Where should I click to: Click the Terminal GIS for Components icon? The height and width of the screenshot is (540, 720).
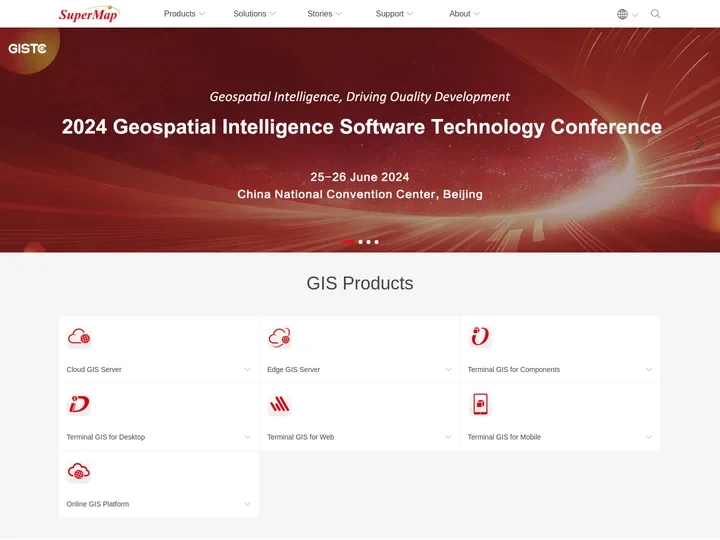coord(480,337)
